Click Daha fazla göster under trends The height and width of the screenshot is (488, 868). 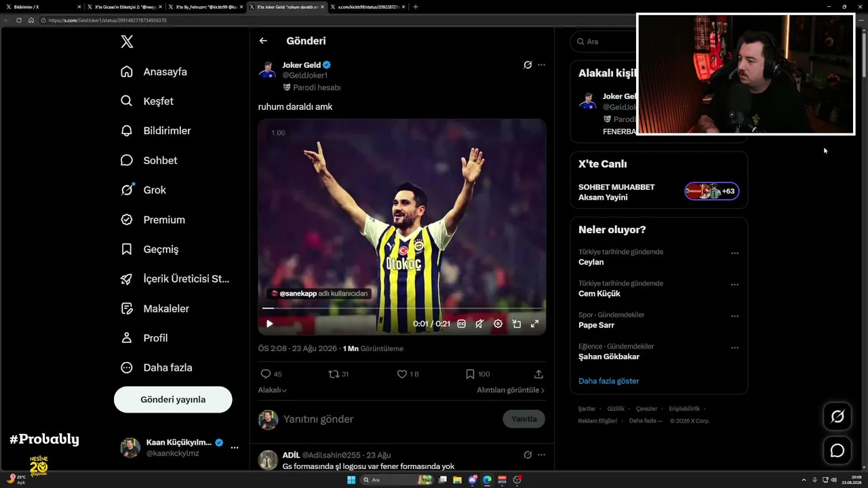coord(609,381)
